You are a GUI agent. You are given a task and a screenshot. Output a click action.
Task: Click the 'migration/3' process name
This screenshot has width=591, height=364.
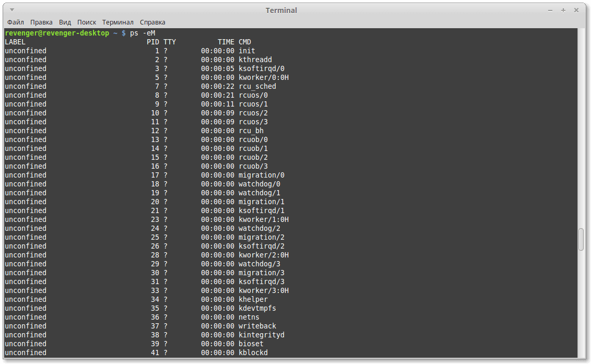(262, 273)
